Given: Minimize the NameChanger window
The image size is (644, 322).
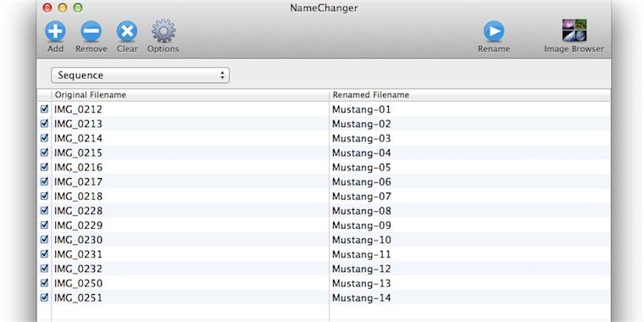Looking at the screenshot, I should pos(63,8).
